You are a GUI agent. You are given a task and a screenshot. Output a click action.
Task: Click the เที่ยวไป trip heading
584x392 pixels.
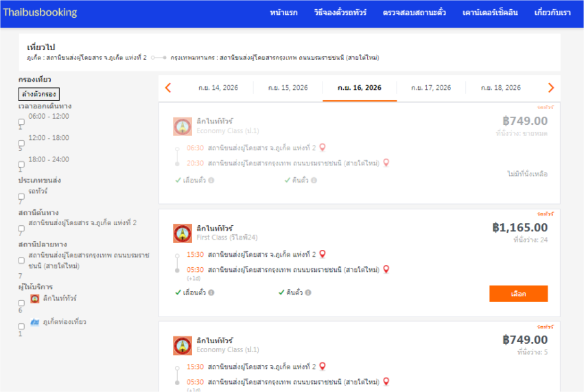click(x=41, y=47)
